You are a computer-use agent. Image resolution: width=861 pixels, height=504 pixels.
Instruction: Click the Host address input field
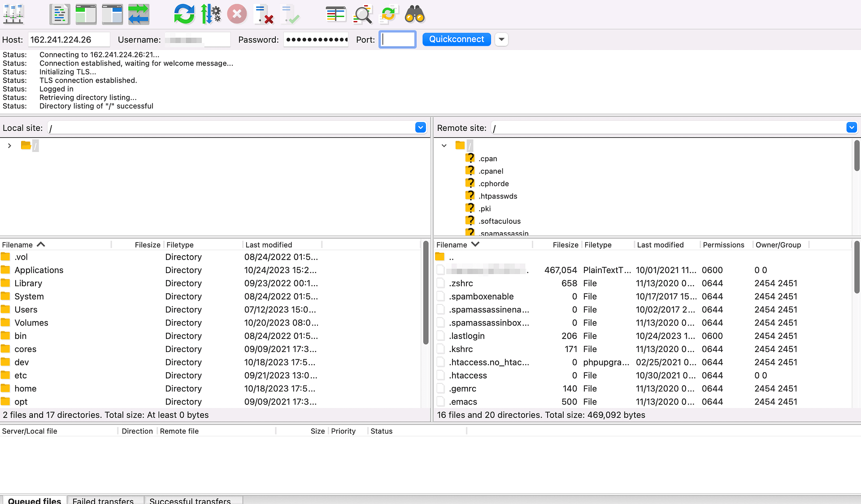(x=69, y=39)
